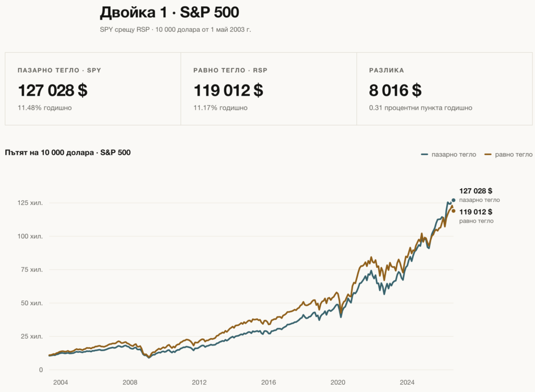Click the teal line swatch in the legend

(424, 155)
